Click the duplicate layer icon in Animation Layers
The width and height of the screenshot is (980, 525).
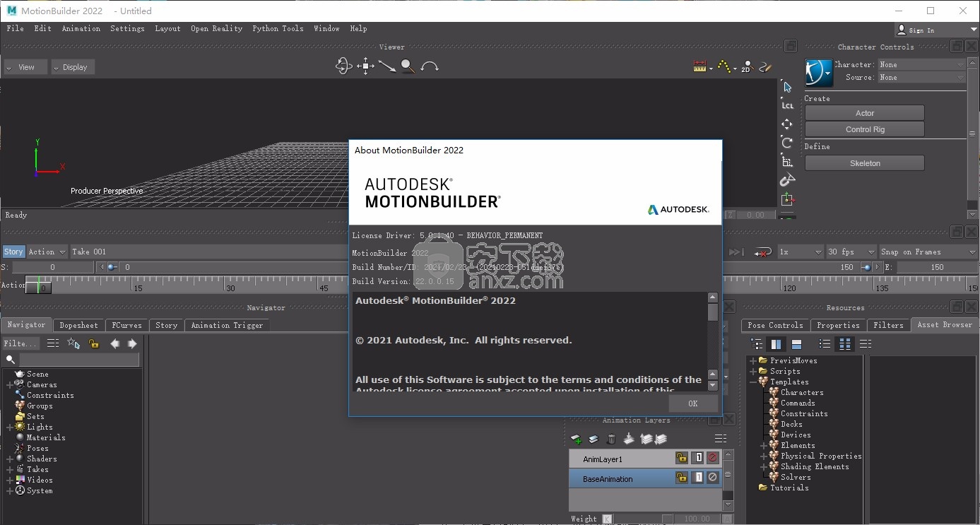(594, 440)
